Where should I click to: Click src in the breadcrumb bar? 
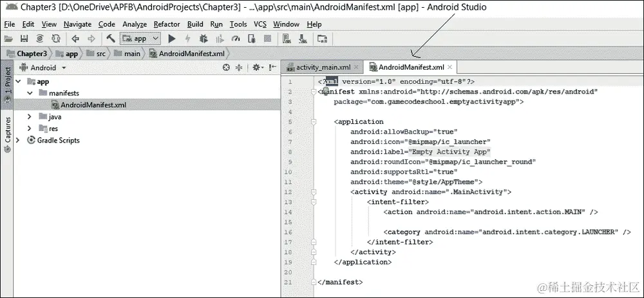[96, 54]
